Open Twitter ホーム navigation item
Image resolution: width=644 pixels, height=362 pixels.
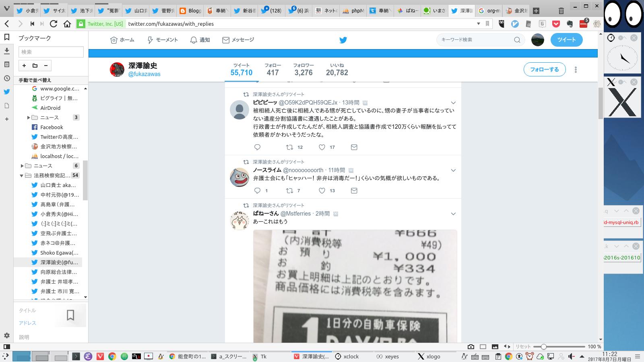[x=122, y=40]
